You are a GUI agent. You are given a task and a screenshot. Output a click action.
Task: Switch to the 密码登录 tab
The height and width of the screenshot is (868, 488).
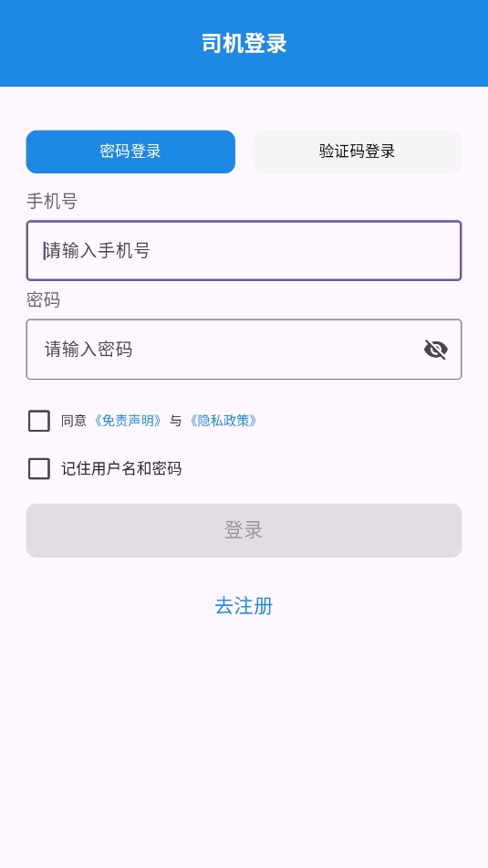click(x=130, y=152)
